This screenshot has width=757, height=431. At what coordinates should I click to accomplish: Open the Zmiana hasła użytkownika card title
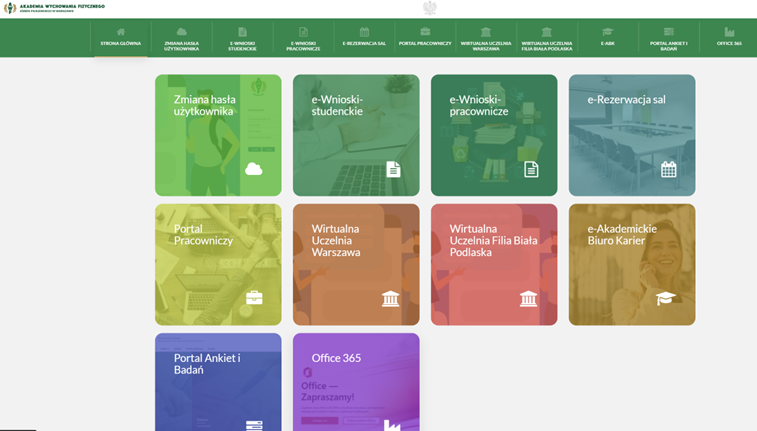(x=205, y=105)
